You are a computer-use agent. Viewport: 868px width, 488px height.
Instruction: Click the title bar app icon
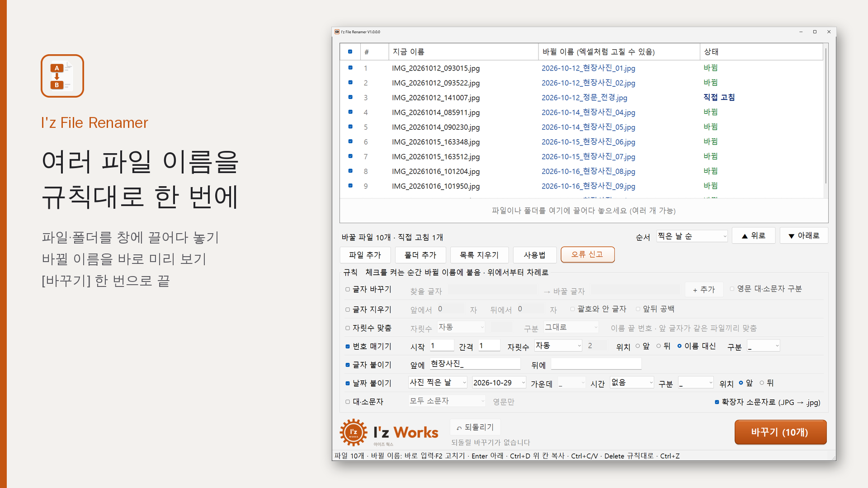[337, 32]
